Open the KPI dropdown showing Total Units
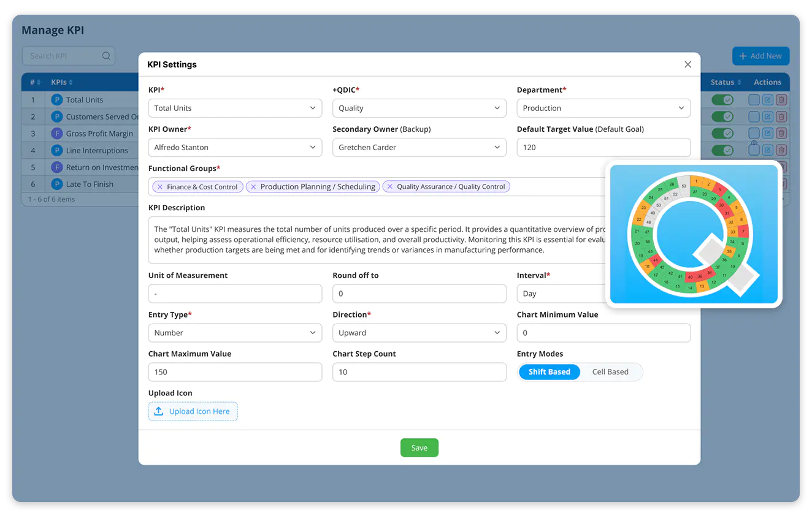The height and width of the screenshot is (521, 812). [235, 108]
